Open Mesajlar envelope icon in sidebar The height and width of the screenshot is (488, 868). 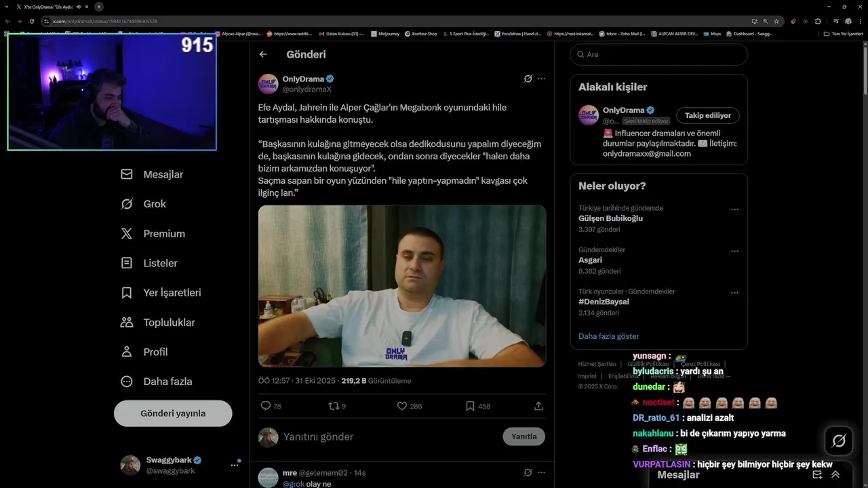(x=127, y=174)
